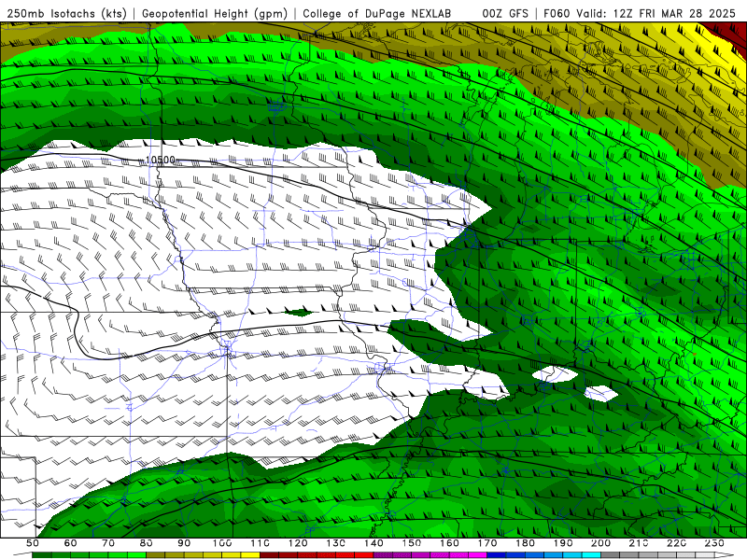Screen dimensions: 747x560
Task: Click the "80" color scale label
Action: [x=147, y=543]
